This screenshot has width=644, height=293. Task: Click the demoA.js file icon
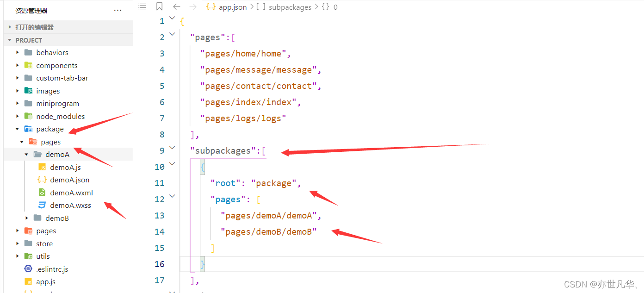coord(42,167)
